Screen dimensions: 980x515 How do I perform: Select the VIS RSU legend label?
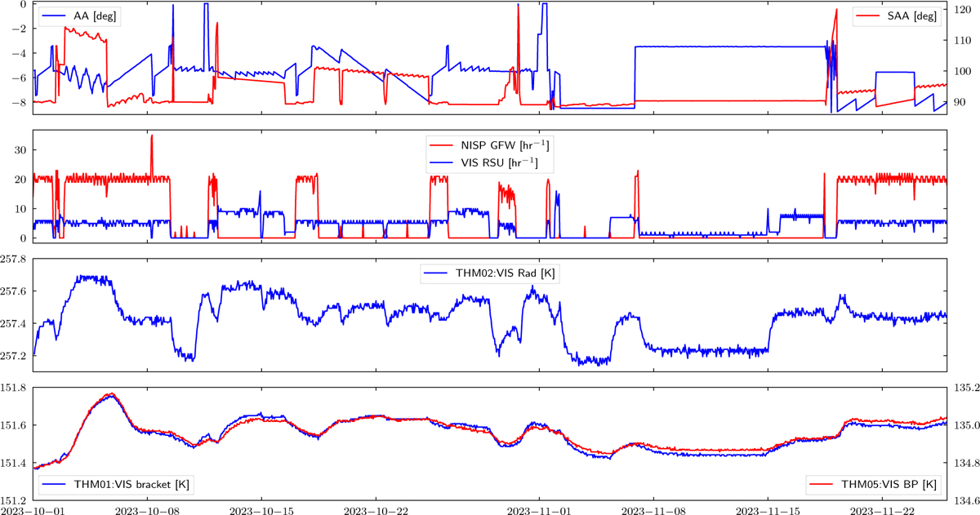(502, 164)
